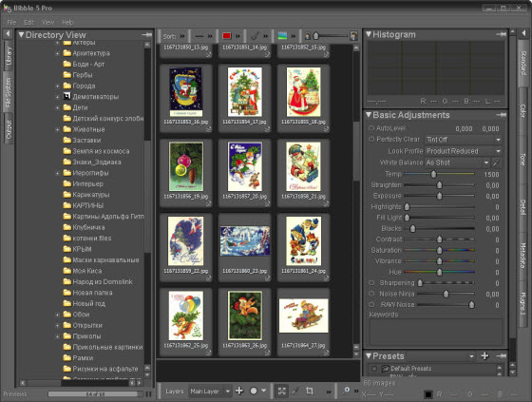Open the Help menu
The height and width of the screenshot is (402, 532).
click(67, 22)
